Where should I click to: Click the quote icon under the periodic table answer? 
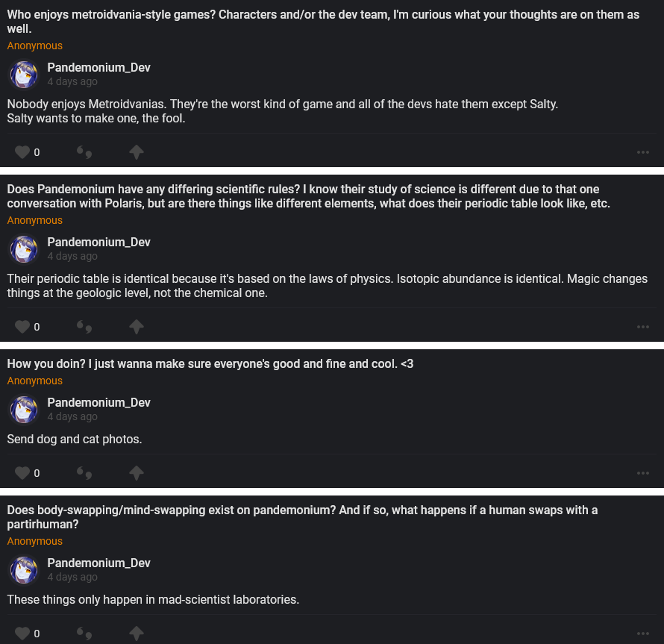point(84,327)
